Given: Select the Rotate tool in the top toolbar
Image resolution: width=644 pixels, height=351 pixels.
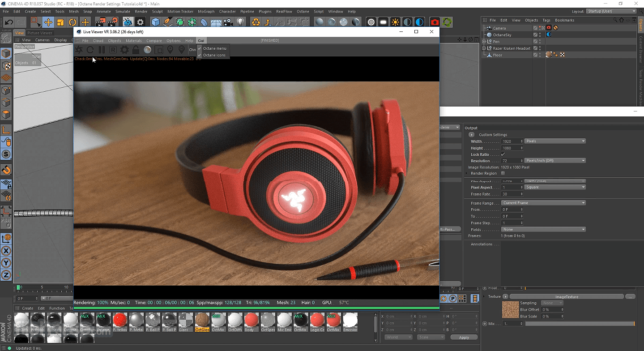Looking at the screenshot, I should coord(73,22).
